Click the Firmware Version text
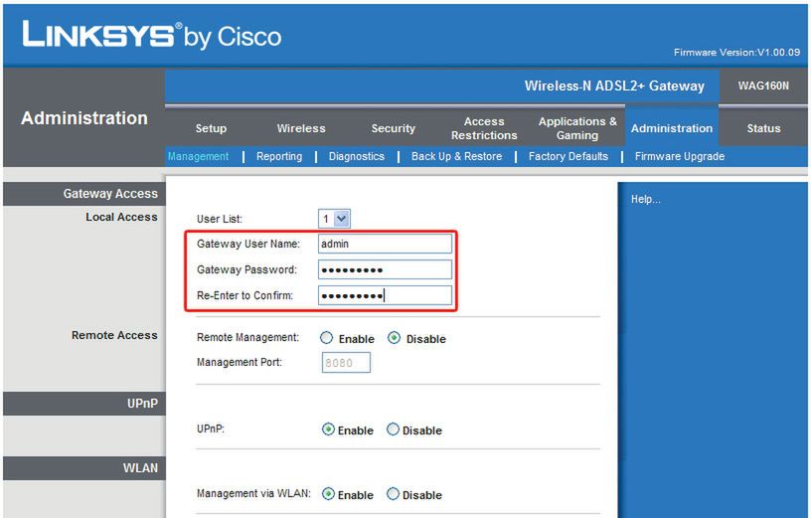812x518 pixels. (x=736, y=52)
